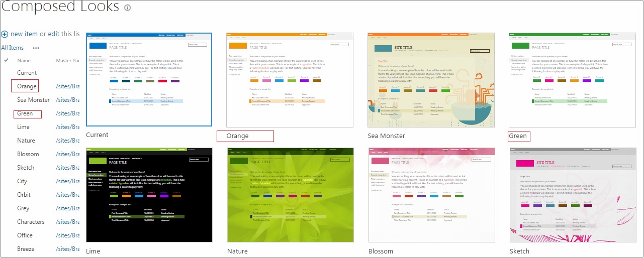Click the Sketch caption under its thumbnail

pyautogui.click(x=519, y=251)
